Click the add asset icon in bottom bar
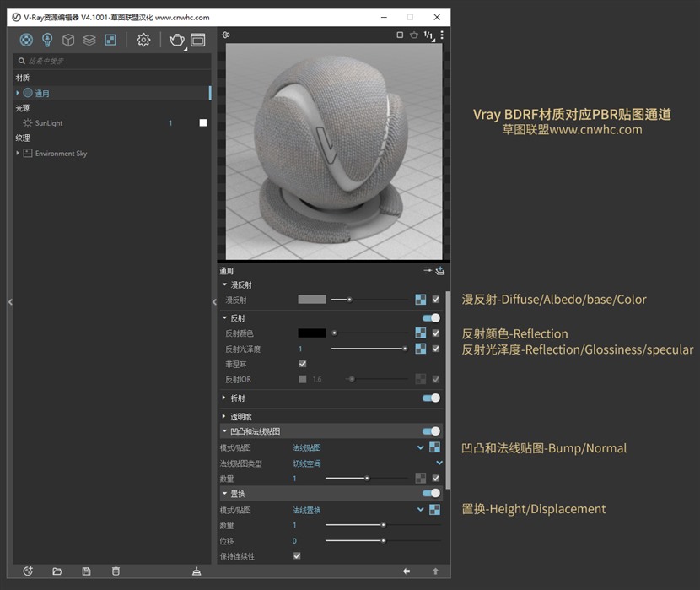The image size is (700, 590). click(x=28, y=571)
